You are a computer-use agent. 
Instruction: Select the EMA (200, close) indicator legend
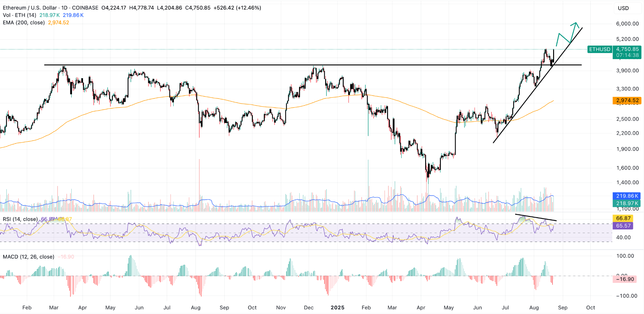click(x=24, y=23)
